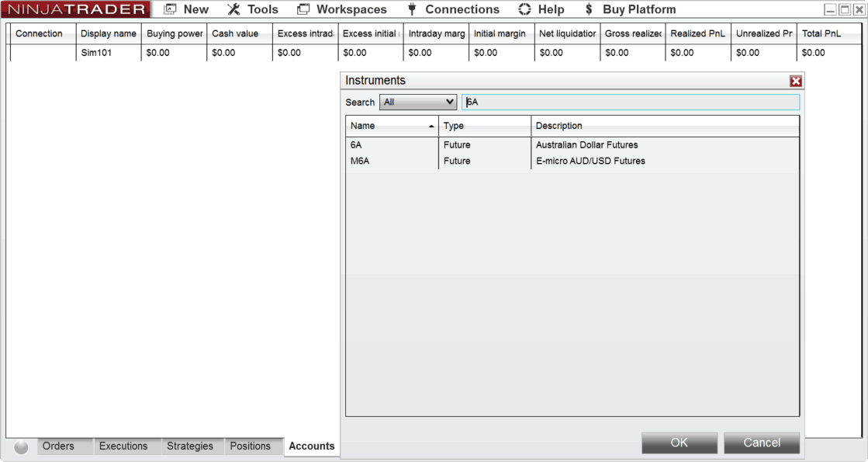Viewport: 868px width, 462px height.
Task: Close the NinjaTrader main window
Action: 859,10
